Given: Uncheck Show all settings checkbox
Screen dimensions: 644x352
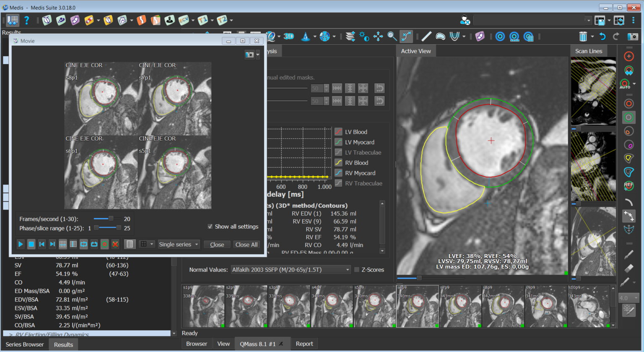Looking at the screenshot, I should (210, 227).
